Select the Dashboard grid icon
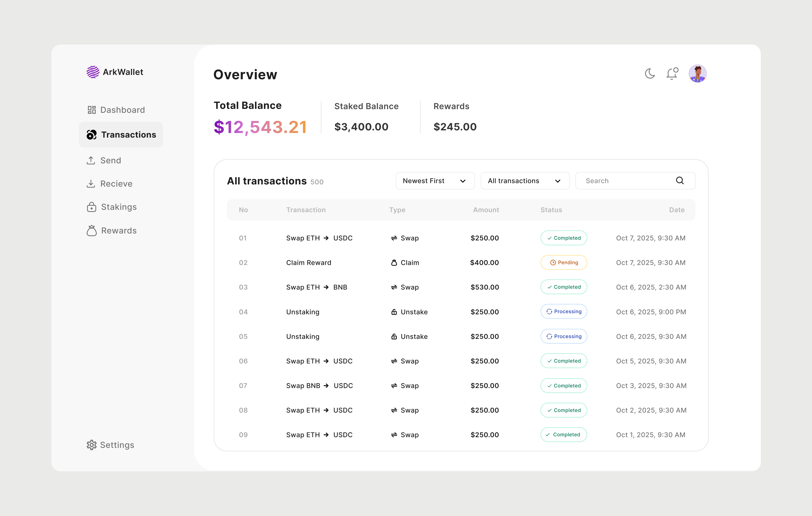 (91, 110)
